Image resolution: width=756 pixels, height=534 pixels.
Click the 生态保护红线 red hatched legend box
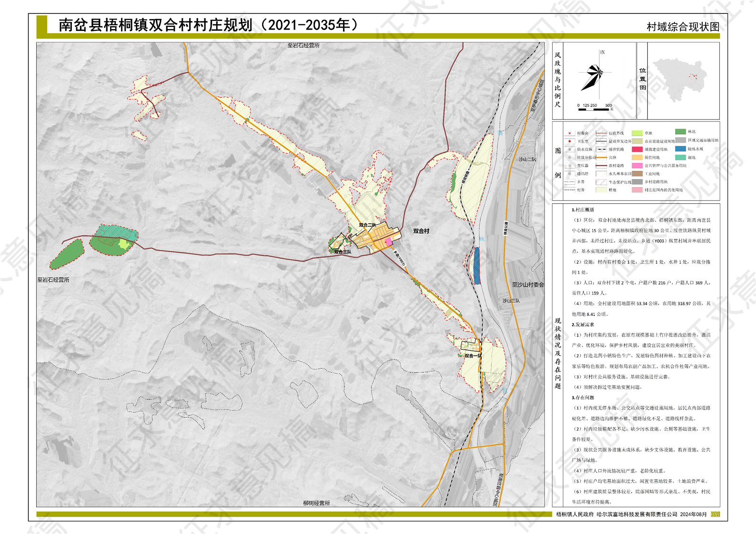click(x=601, y=182)
